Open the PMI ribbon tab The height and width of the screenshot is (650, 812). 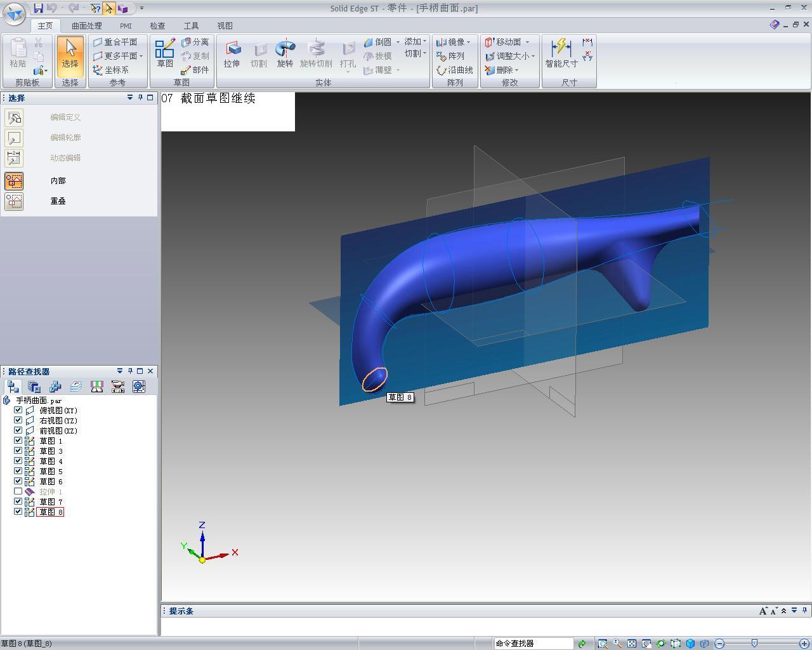pos(126,26)
